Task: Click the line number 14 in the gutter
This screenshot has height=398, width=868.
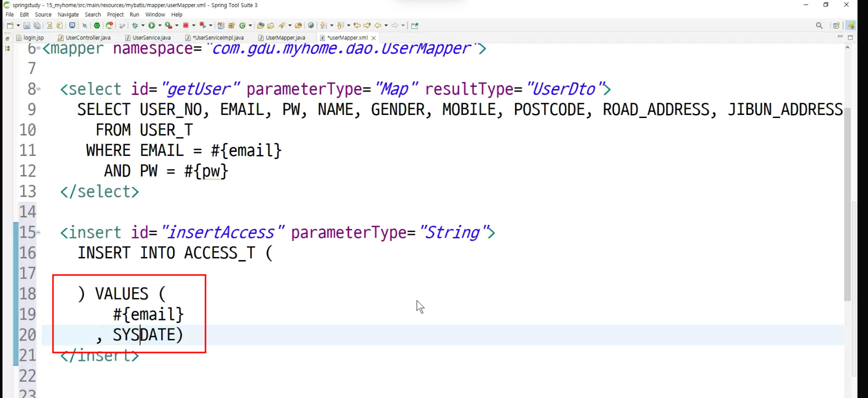Action: point(27,211)
